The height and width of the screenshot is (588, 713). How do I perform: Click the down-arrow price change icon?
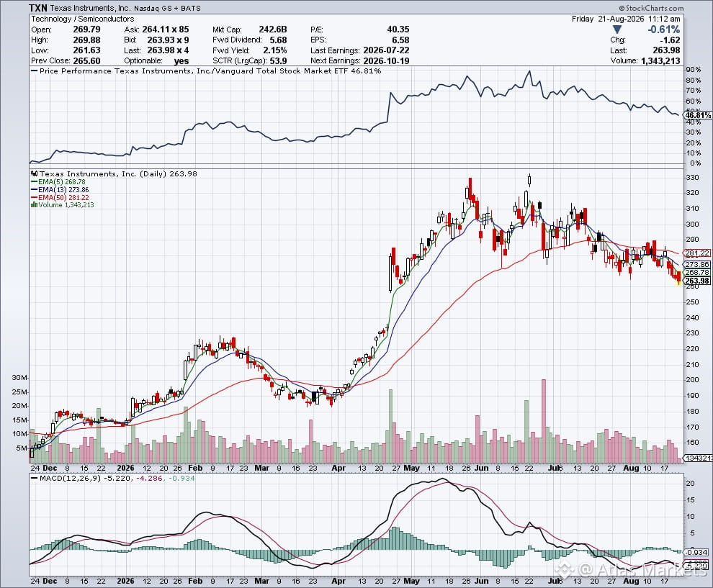pyautogui.click(x=617, y=30)
